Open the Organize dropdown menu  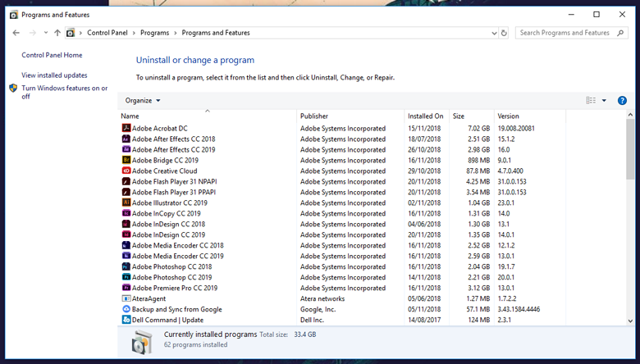pyautogui.click(x=143, y=100)
